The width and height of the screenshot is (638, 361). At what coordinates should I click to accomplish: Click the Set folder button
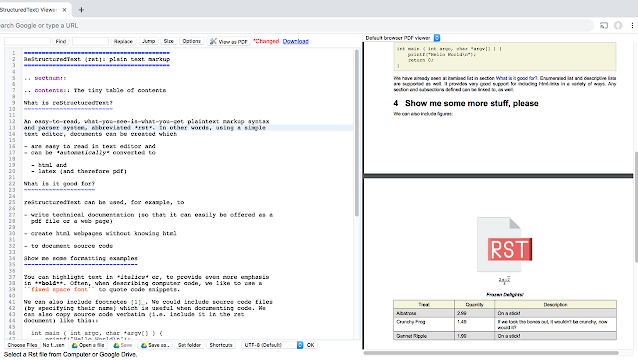point(189,345)
